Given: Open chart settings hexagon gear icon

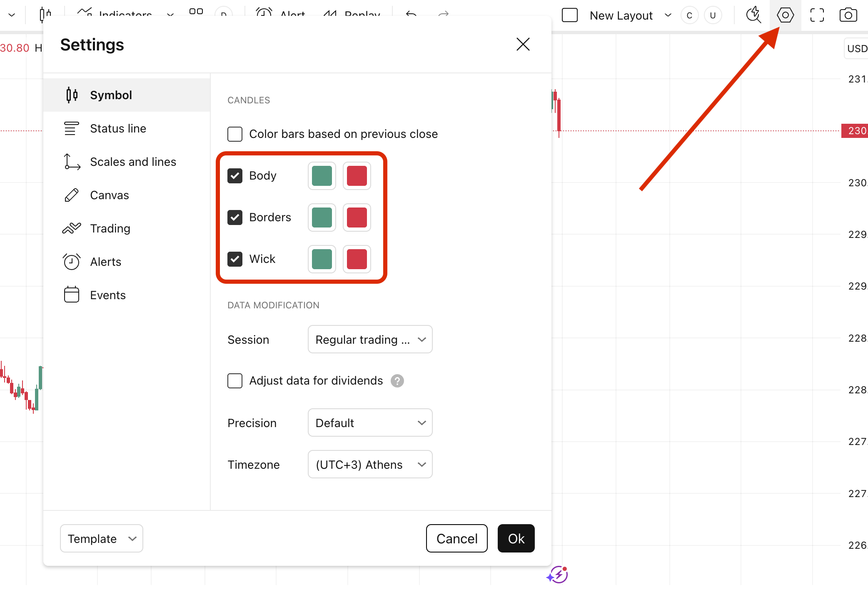Looking at the screenshot, I should coord(785,15).
